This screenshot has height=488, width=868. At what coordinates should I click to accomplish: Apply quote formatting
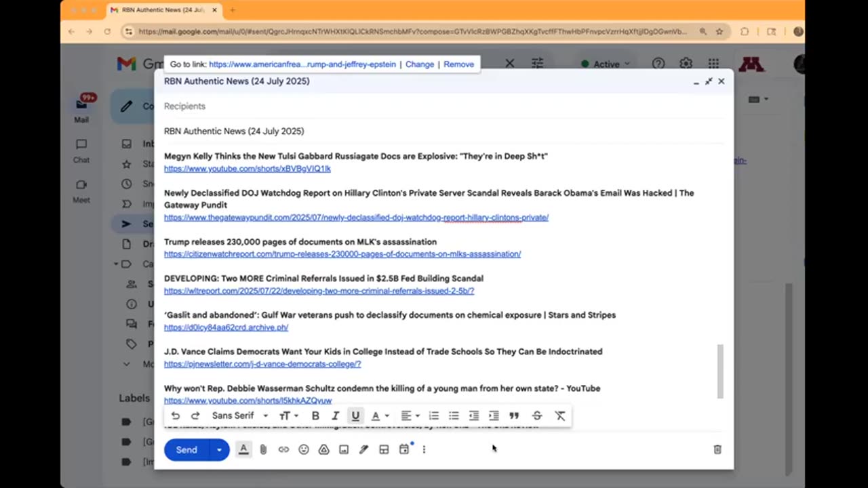point(514,415)
